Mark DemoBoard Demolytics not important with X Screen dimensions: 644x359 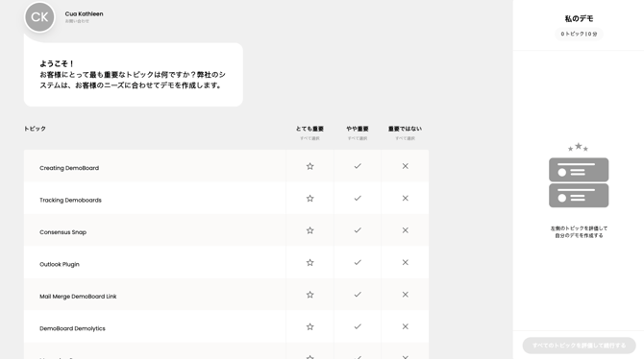tap(406, 326)
